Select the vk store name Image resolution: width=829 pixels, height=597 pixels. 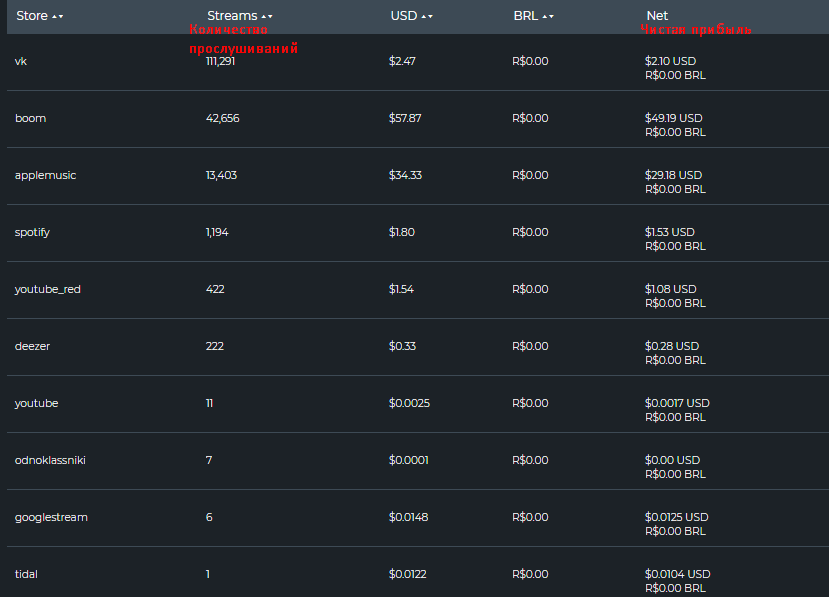click(x=21, y=61)
